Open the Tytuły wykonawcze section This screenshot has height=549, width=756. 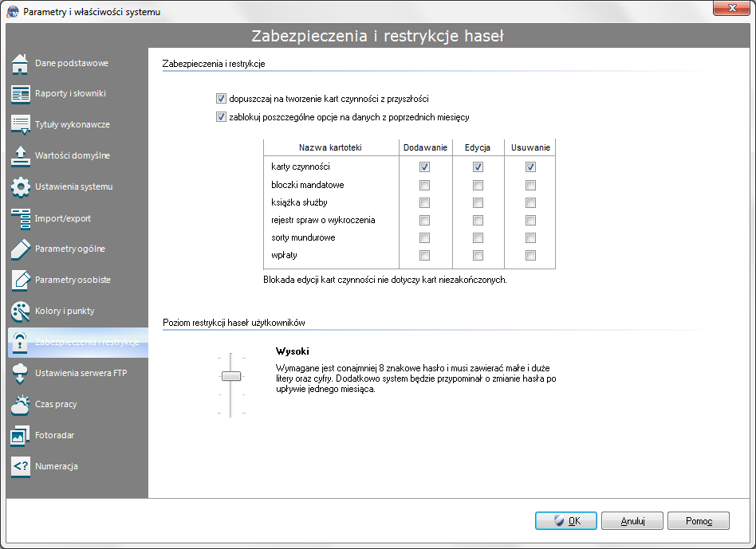point(72,125)
